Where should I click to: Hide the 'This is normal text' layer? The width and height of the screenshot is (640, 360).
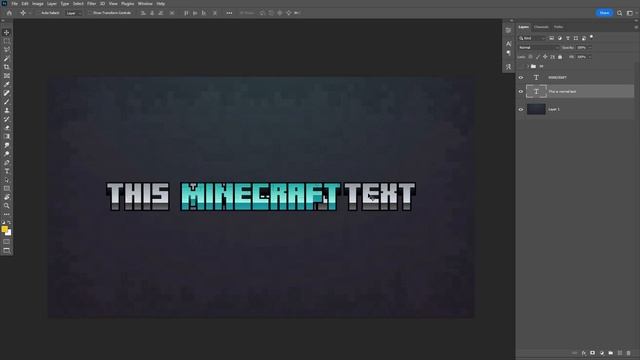click(x=521, y=91)
